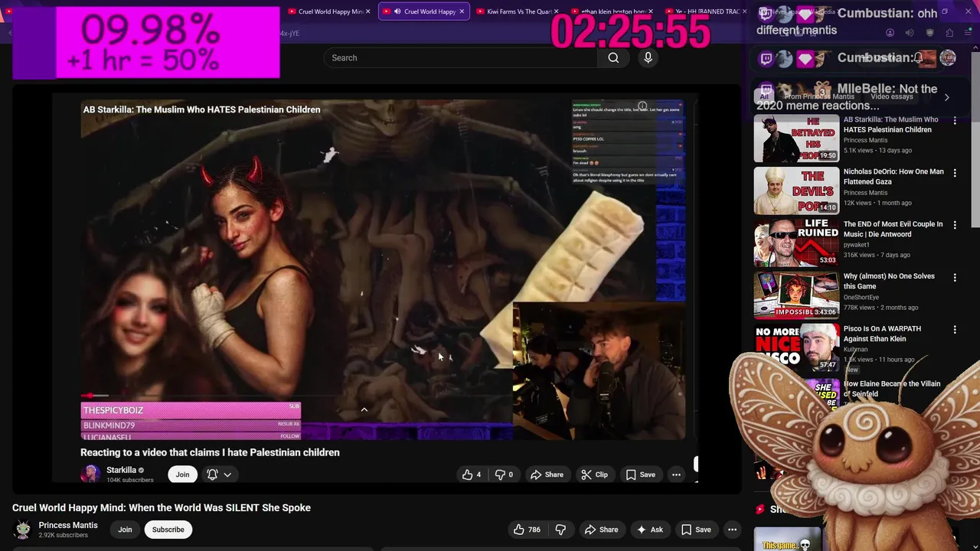
Task: Open Pisco Is On A WARPATH video
Action: coord(882,334)
